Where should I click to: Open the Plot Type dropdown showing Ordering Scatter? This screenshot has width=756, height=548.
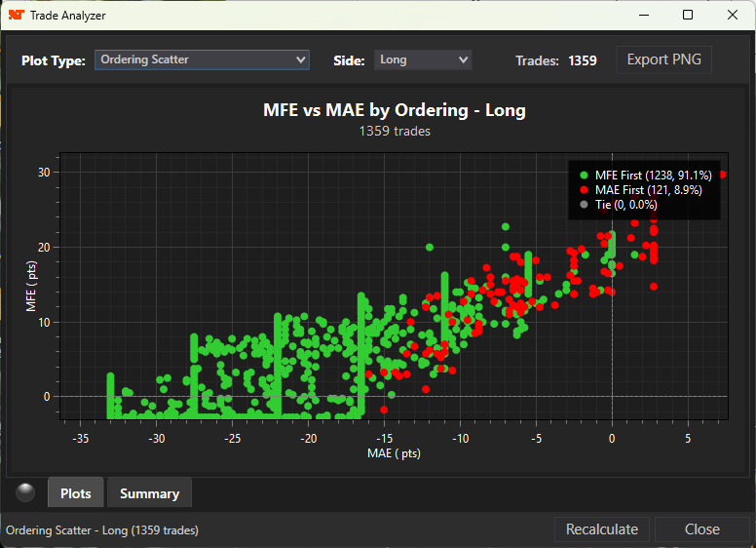pos(202,59)
